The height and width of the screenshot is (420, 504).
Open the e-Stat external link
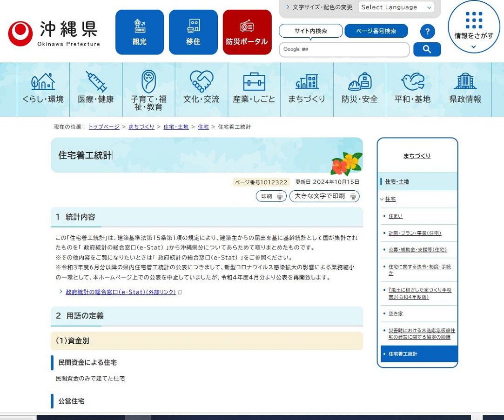tap(121, 292)
